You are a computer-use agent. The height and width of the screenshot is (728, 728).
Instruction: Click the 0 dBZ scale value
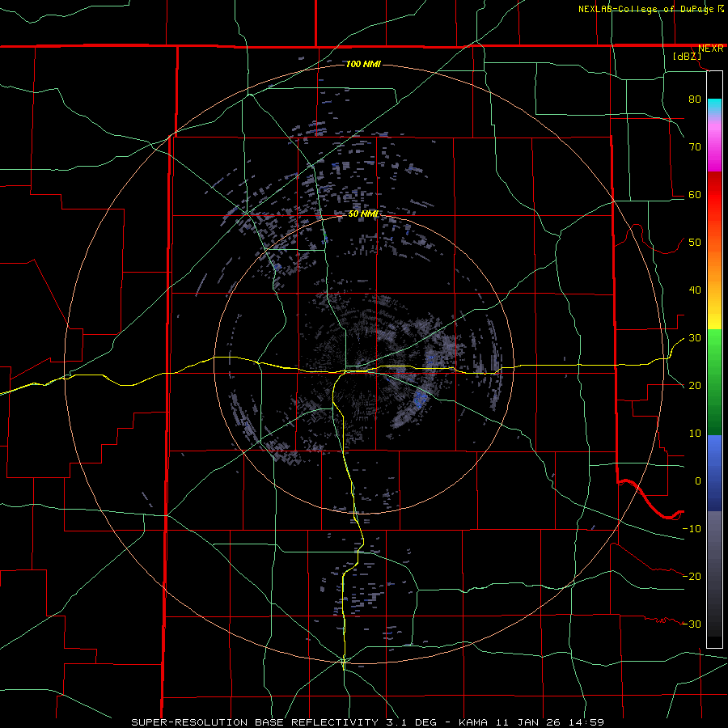coord(698,481)
